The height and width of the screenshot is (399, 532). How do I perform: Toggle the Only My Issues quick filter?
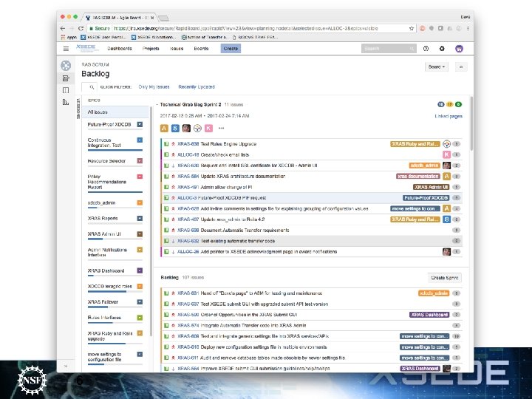[154, 87]
